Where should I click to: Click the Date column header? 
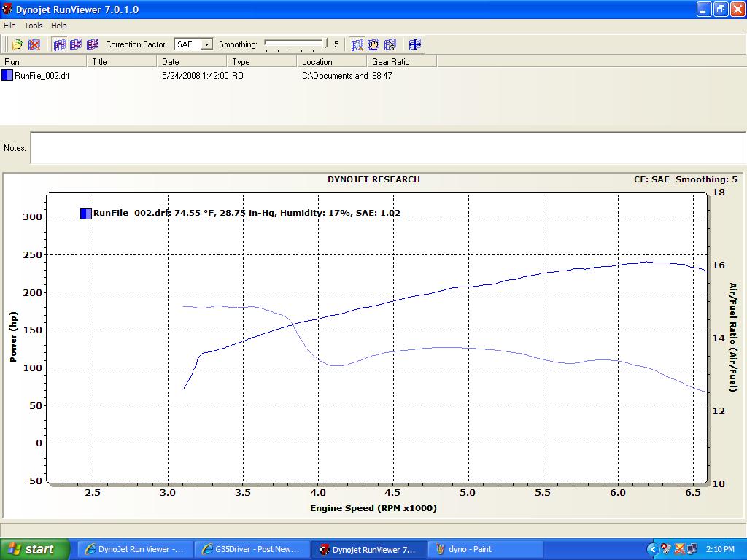pos(191,61)
